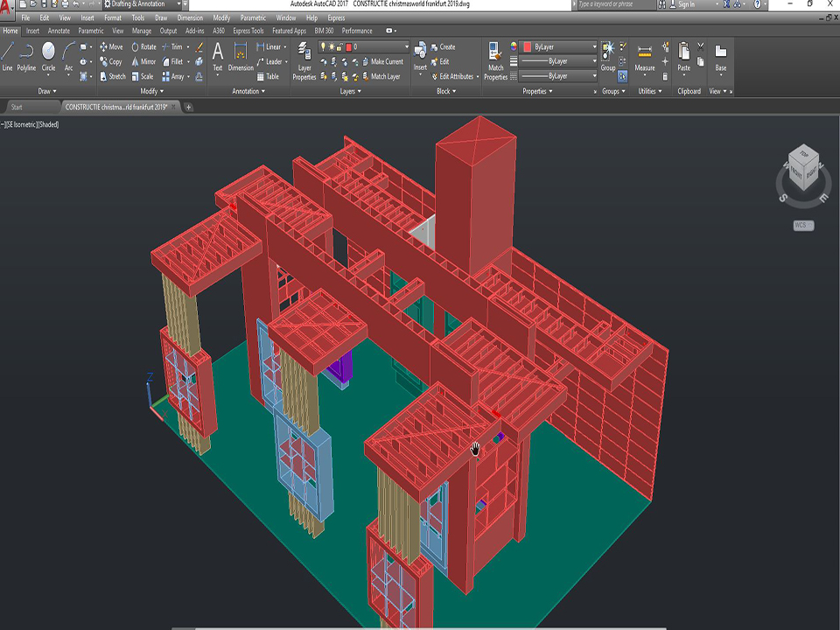Click the Mirror tool in Modify panel

click(143, 62)
